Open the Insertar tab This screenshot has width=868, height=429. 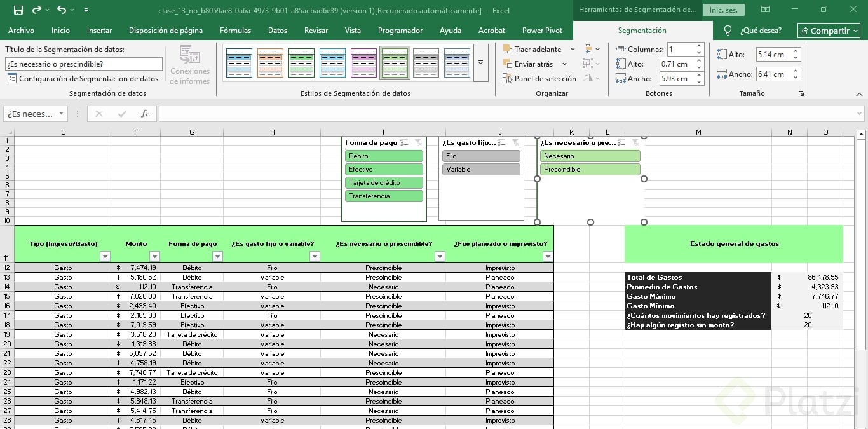[x=99, y=31]
